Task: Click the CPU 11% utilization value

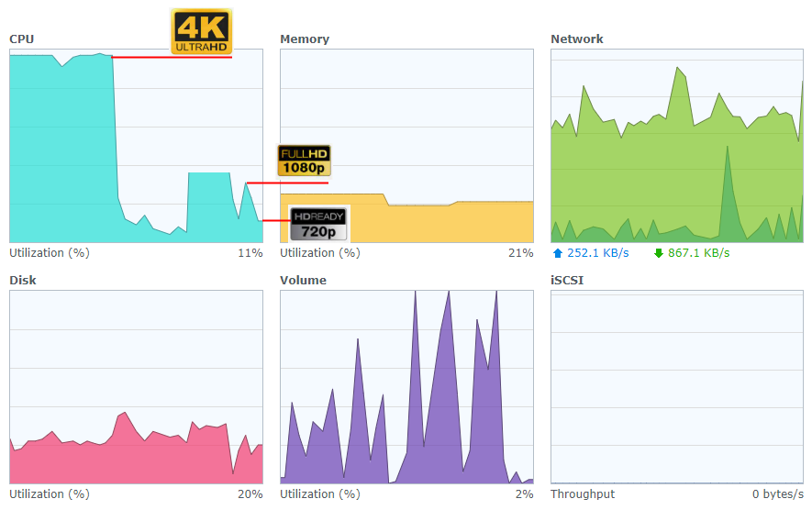Action: [250, 253]
